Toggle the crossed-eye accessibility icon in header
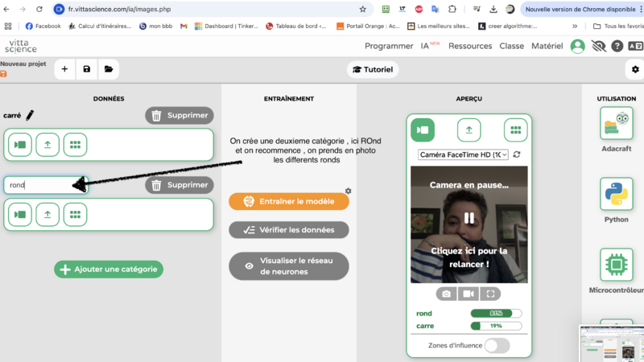 [598, 47]
